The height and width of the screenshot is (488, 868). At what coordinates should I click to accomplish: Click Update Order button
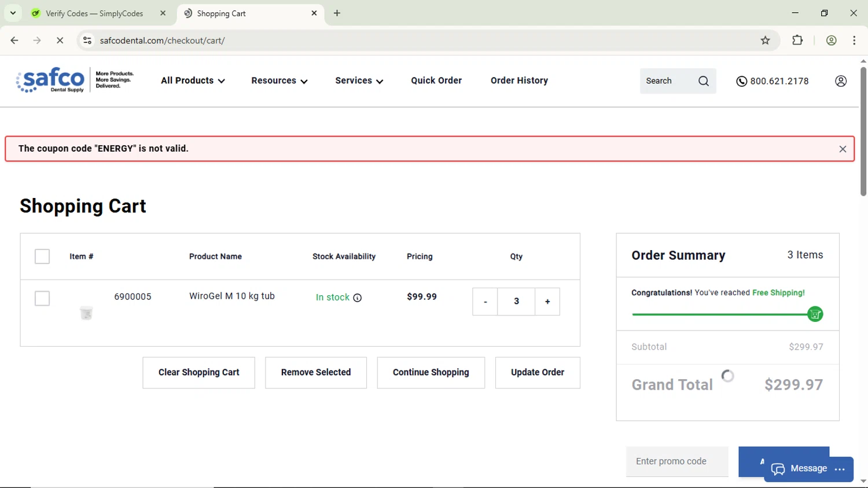538,373
